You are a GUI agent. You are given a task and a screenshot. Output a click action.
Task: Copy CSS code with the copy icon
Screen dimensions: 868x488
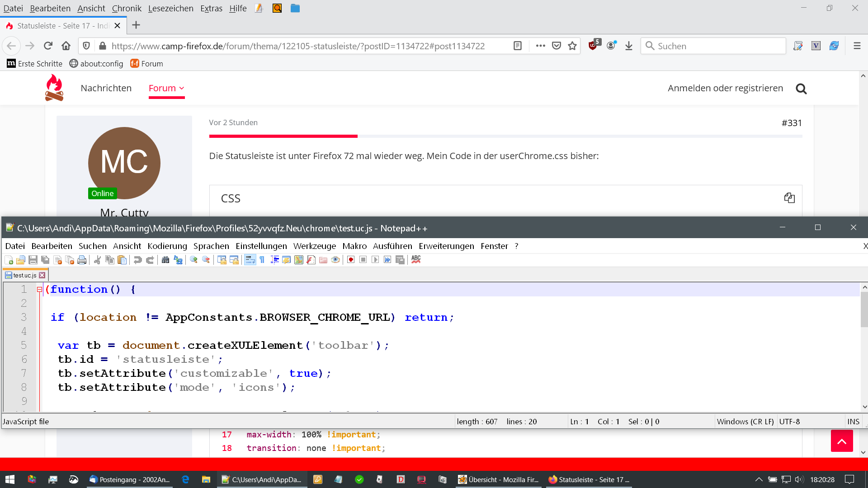point(789,198)
